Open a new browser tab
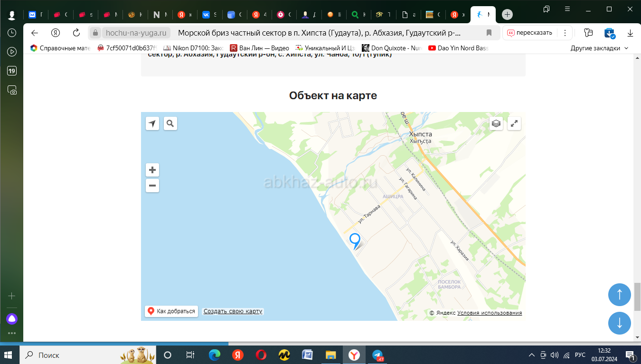Viewport: 641px width, 364px height. [507, 15]
